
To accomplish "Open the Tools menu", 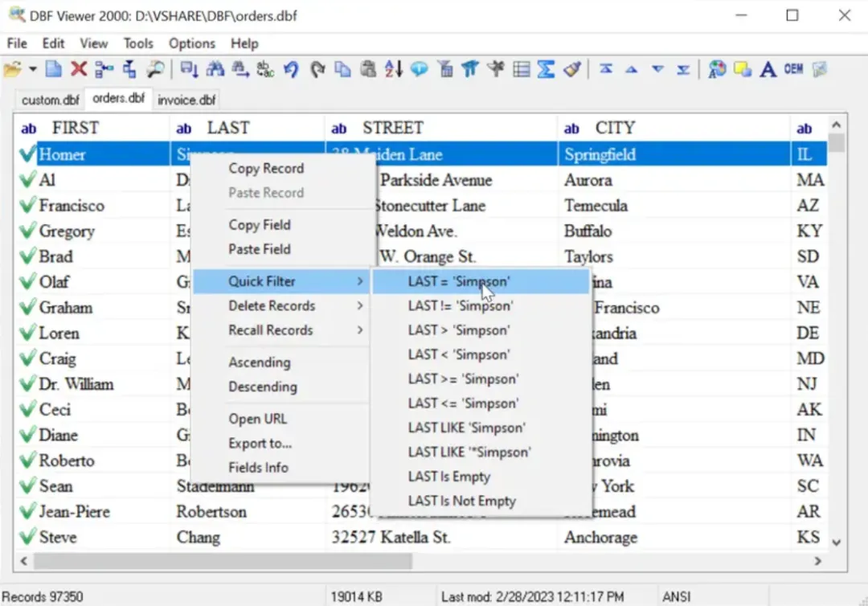I will (x=138, y=43).
